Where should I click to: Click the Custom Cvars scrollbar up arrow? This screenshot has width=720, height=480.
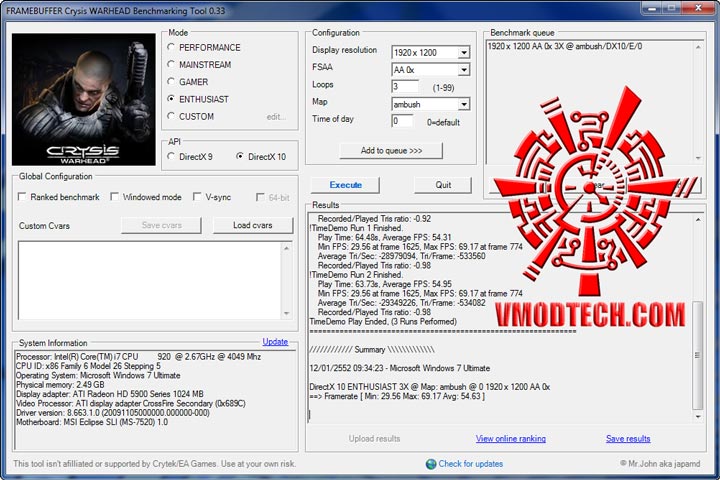click(287, 248)
